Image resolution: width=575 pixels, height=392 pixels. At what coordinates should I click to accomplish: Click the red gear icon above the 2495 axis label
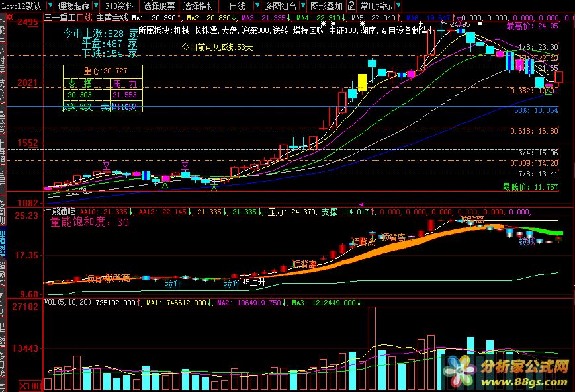pos(10,17)
